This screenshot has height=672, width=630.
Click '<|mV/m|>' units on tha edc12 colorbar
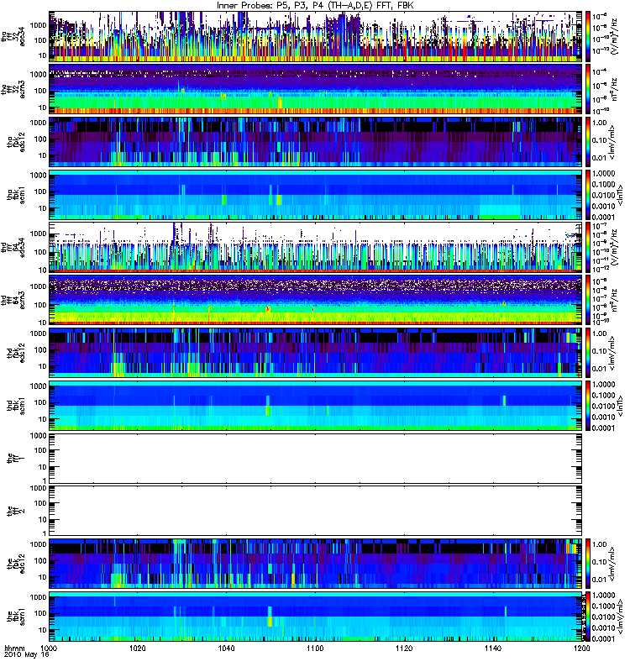[x=612, y=143]
